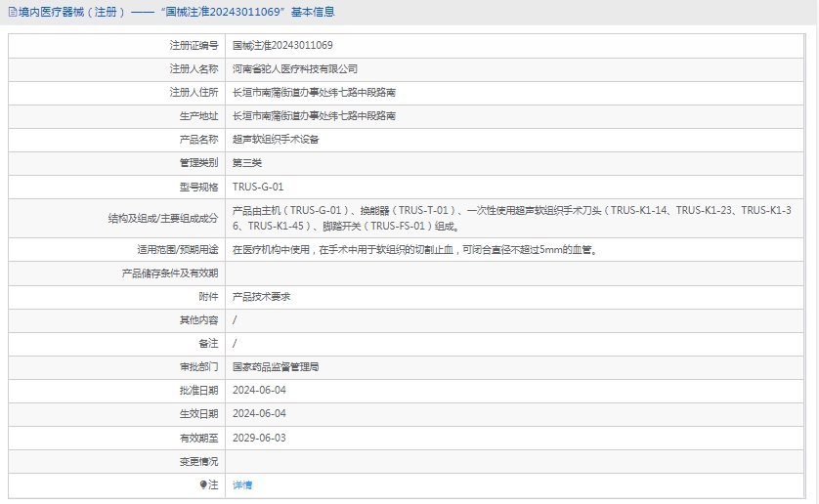This screenshot has width=819, height=504.
Task: Click expiry date 2029-06-03
Action: (x=259, y=438)
